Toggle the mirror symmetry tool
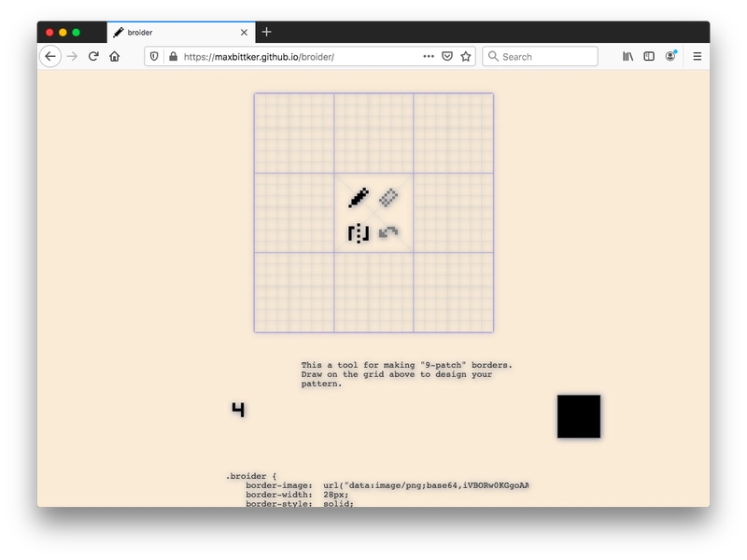This screenshot has width=747, height=560. pyautogui.click(x=359, y=233)
